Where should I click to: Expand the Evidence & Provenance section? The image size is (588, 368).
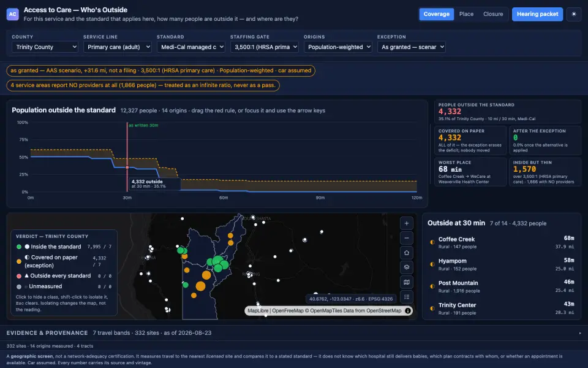coord(293,332)
